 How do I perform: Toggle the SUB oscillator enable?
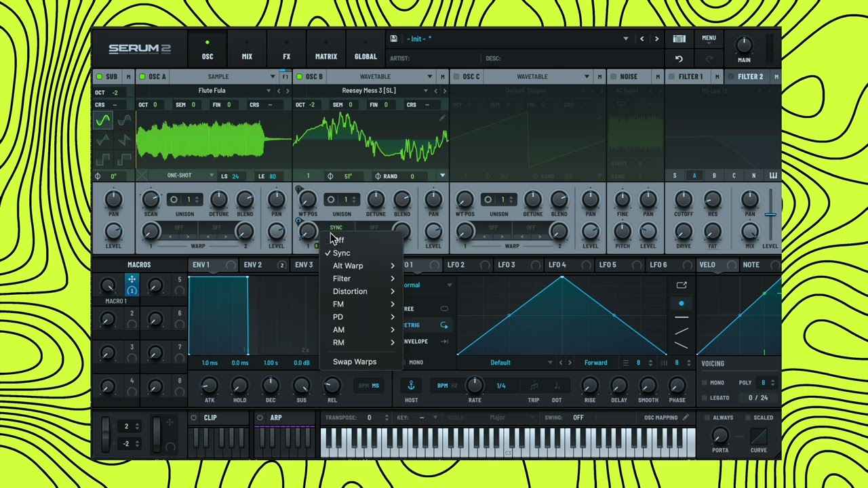click(99, 77)
